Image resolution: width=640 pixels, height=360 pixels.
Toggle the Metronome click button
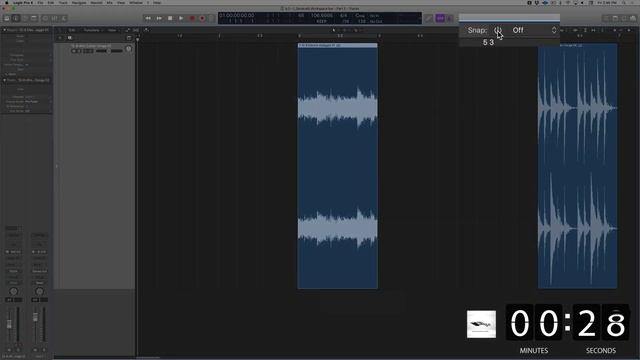click(450, 18)
